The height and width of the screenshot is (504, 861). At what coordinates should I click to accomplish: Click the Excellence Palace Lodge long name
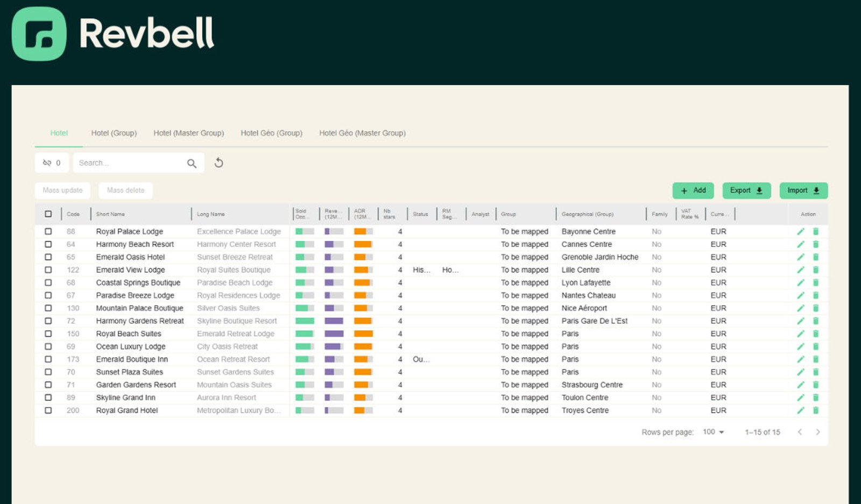pyautogui.click(x=239, y=231)
